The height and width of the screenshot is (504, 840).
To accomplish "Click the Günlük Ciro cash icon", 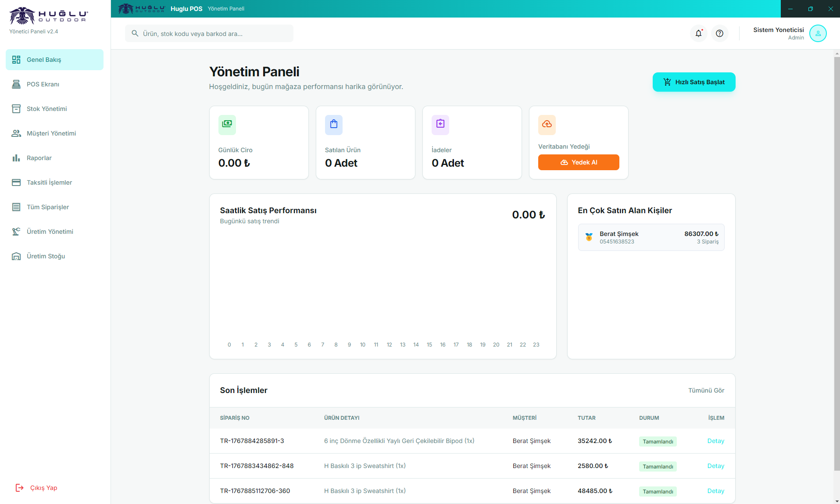I will coord(227,124).
